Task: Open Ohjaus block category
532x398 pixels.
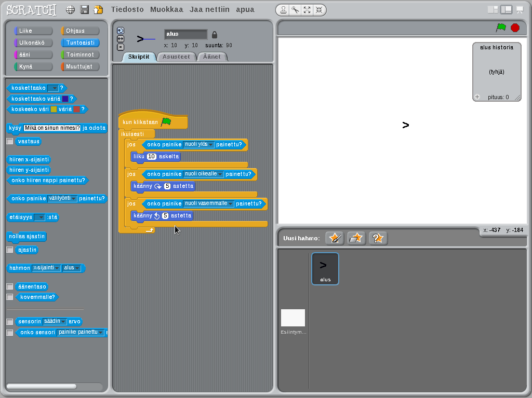Action: point(80,31)
